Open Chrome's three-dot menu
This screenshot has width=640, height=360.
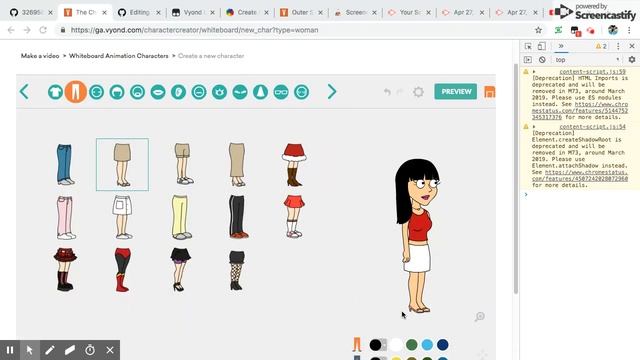629,30
